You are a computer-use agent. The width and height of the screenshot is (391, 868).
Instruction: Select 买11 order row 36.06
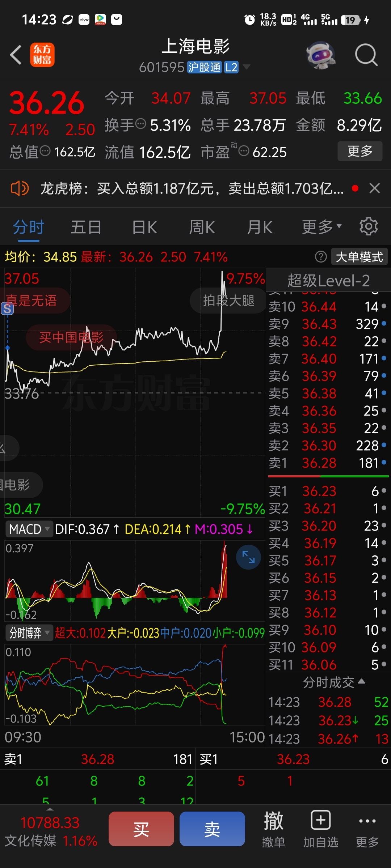328,665
